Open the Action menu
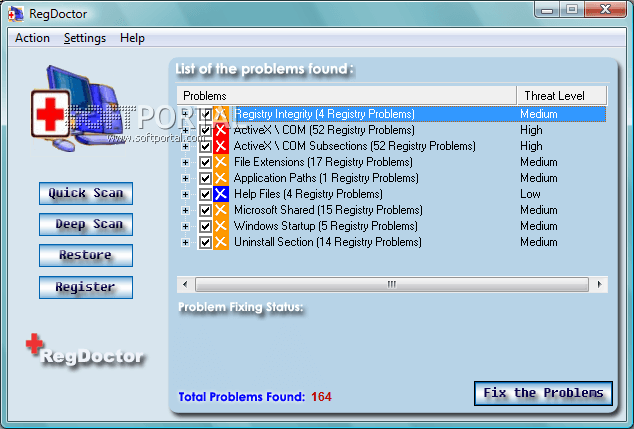Image resolution: width=634 pixels, height=429 pixels. click(32, 38)
